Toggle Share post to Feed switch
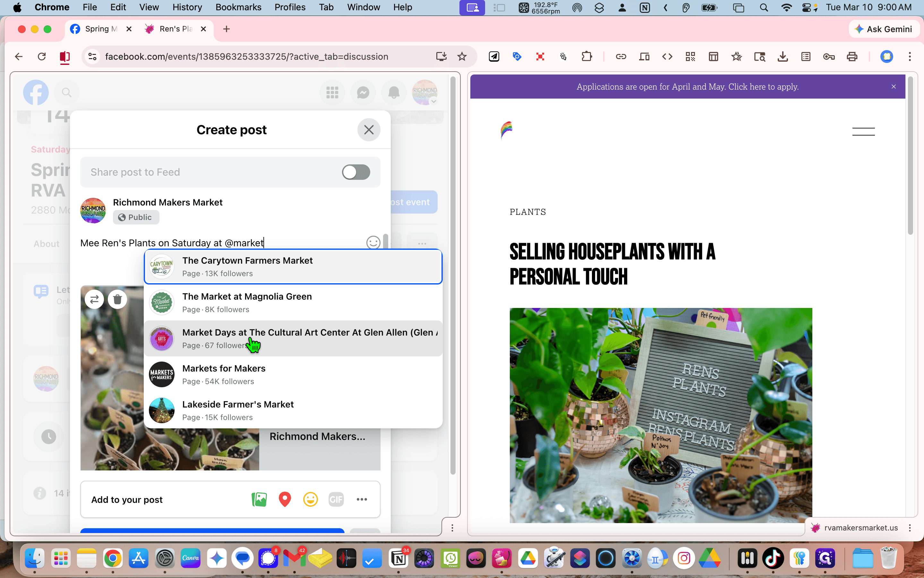Screen dimensions: 924x578 coord(356,172)
